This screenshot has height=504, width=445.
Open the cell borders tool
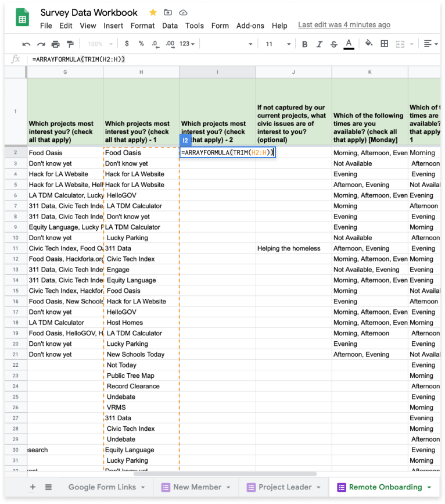point(384,44)
